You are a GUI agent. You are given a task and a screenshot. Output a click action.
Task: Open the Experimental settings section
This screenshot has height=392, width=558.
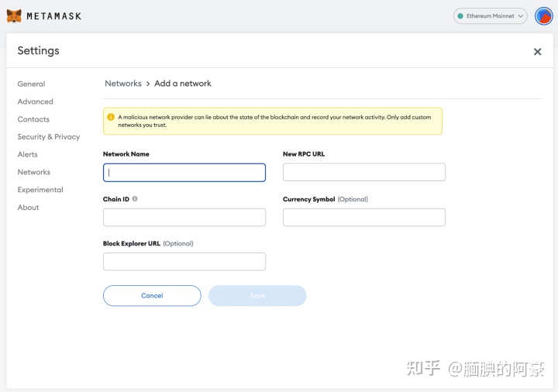tap(40, 190)
